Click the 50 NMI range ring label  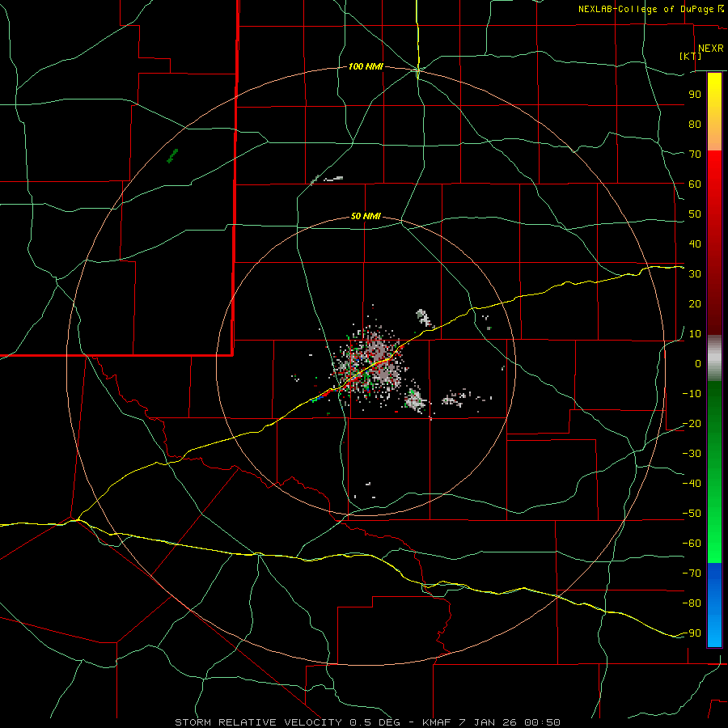pyautogui.click(x=366, y=216)
